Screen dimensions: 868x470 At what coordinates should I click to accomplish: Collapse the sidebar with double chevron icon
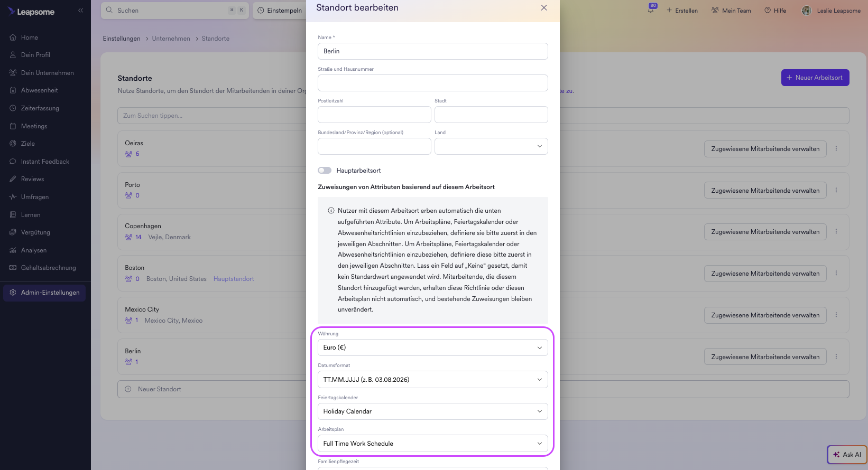tap(80, 10)
